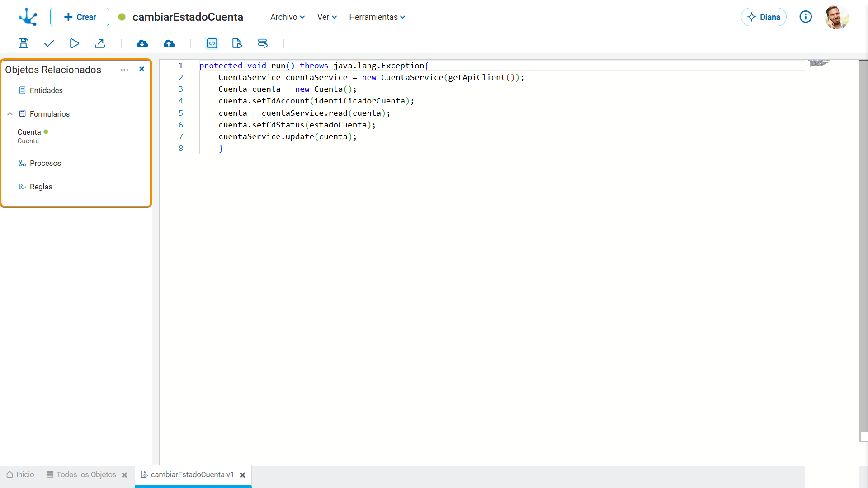
Task: Open the Archivo dropdown menu
Action: [x=287, y=17]
